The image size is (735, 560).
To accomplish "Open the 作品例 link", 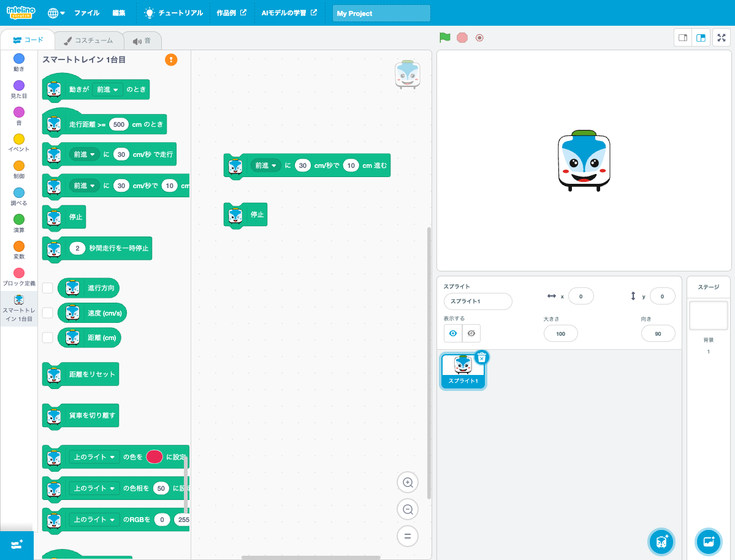I will (231, 13).
